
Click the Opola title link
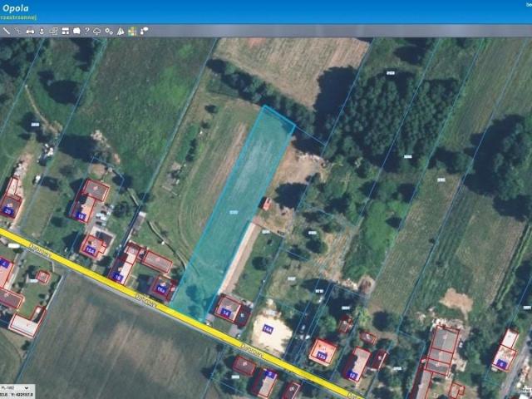click(x=15, y=8)
